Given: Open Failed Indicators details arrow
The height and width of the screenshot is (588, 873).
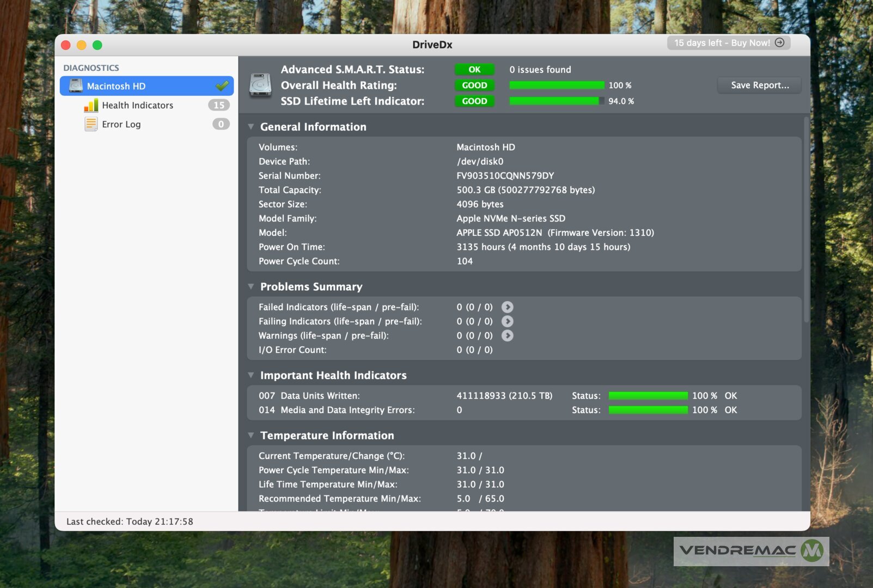Looking at the screenshot, I should (507, 307).
